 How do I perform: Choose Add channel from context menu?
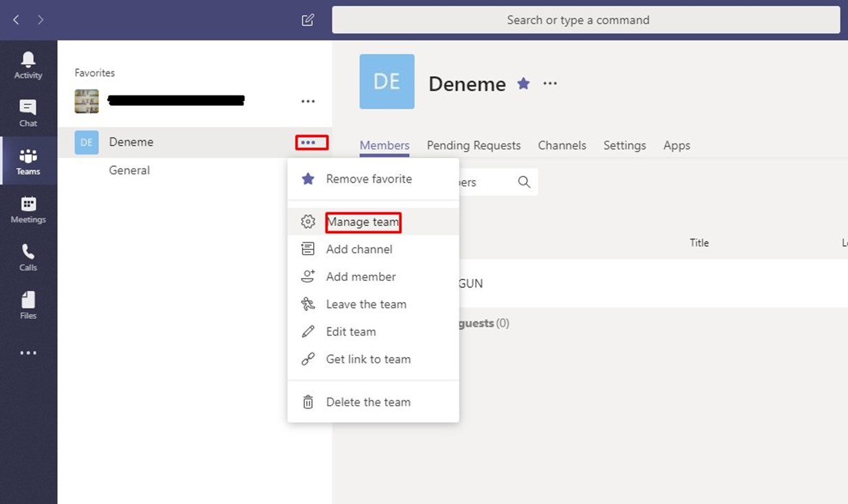pos(373,249)
